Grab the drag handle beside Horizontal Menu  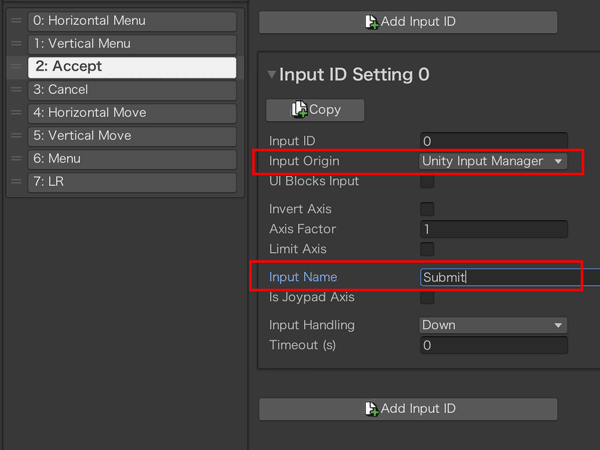[x=16, y=21]
